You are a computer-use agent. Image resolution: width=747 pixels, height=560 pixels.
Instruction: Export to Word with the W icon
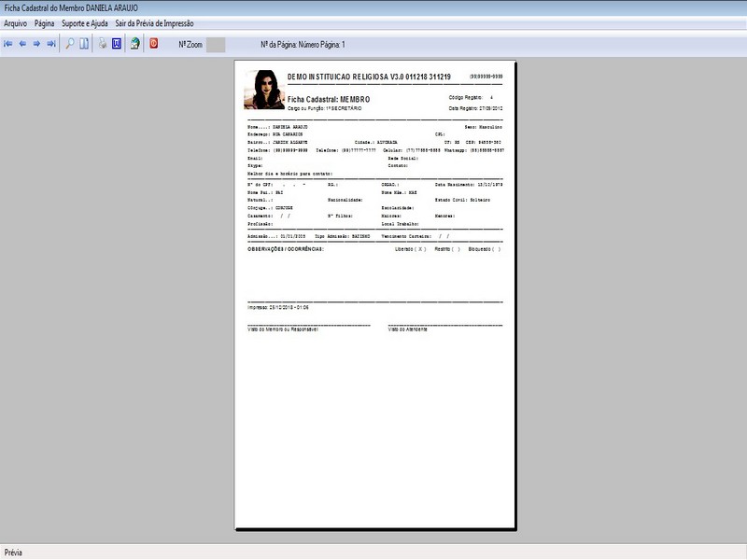click(x=117, y=44)
